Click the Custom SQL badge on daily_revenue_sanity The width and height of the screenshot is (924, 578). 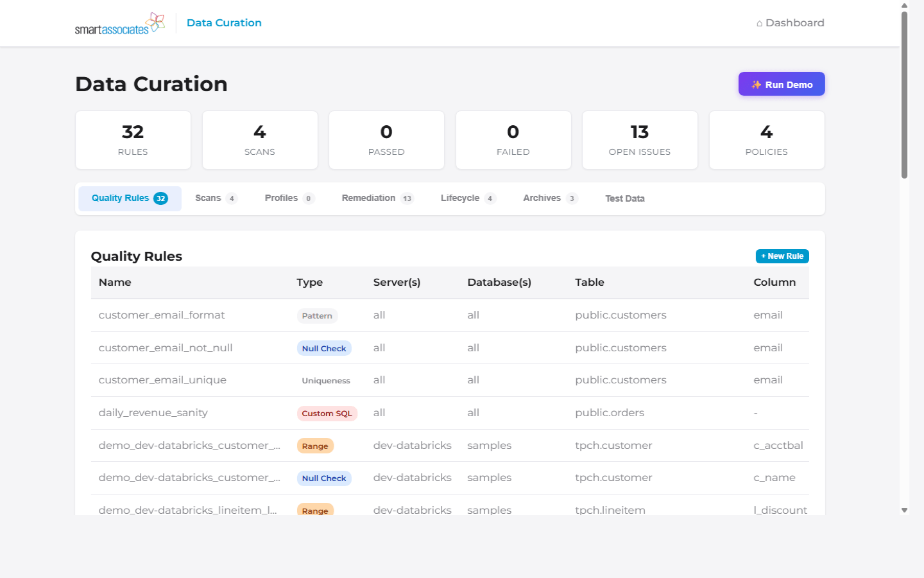click(327, 413)
